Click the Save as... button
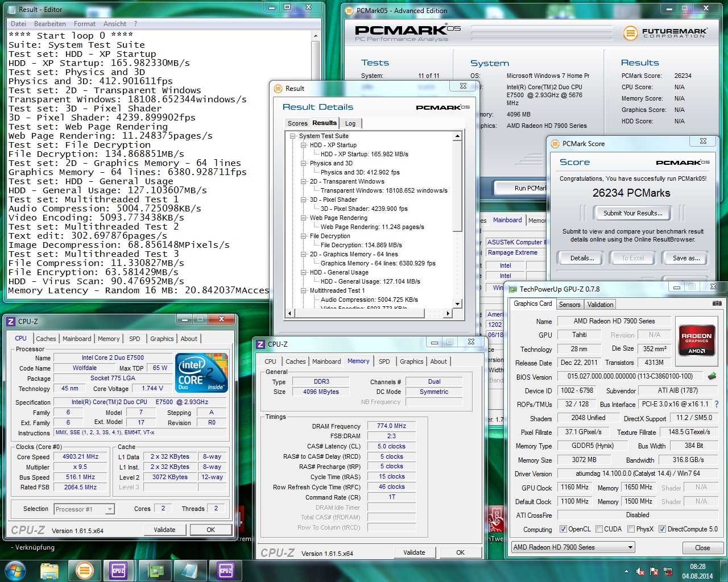This screenshot has width=728, height=582. click(x=686, y=258)
